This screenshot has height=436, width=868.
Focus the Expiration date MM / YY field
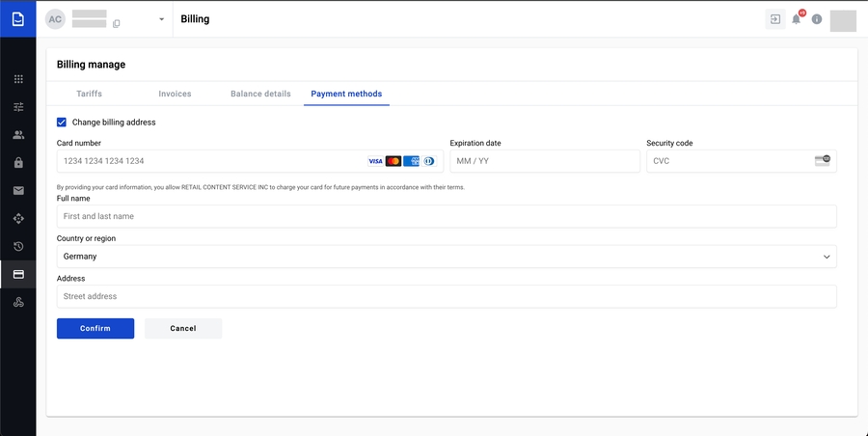click(x=545, y=161)
